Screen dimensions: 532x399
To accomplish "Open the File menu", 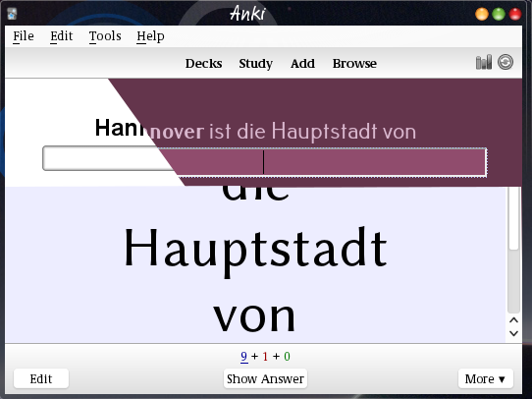I will point(24,36).
